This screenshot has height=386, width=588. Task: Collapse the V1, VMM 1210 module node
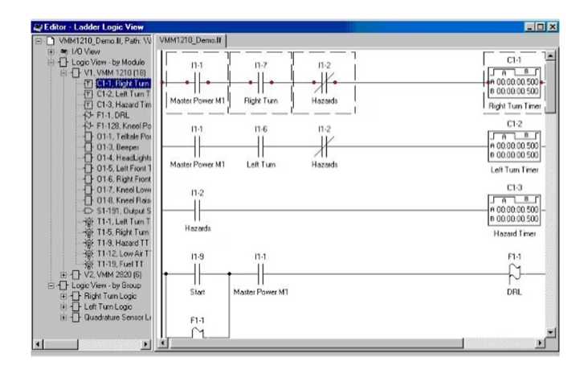pyautogui.click(x=64, y=72)
